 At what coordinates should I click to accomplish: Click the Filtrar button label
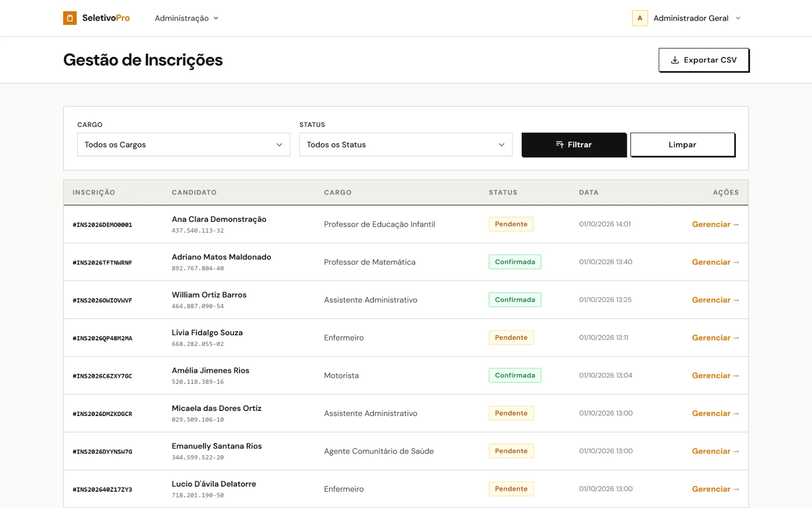tap(580, 145)
